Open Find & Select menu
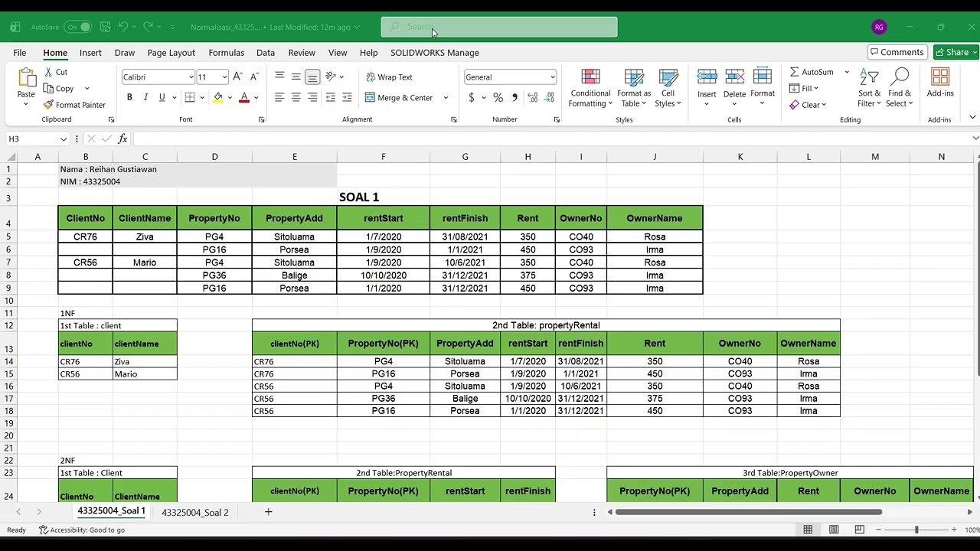The height and width of the screenshot is (551, 980). point(900,88)
